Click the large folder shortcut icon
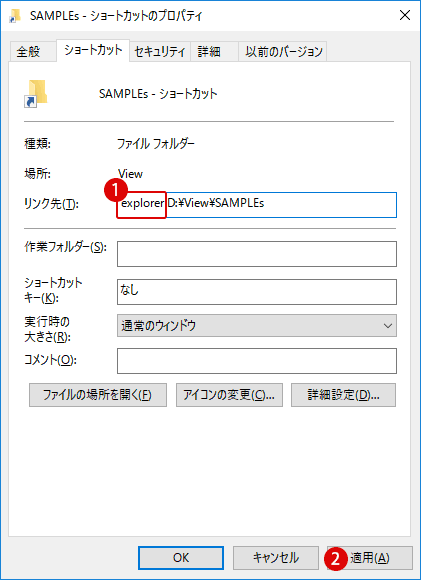This screenshot has width=421, height=580. (37, 94)
